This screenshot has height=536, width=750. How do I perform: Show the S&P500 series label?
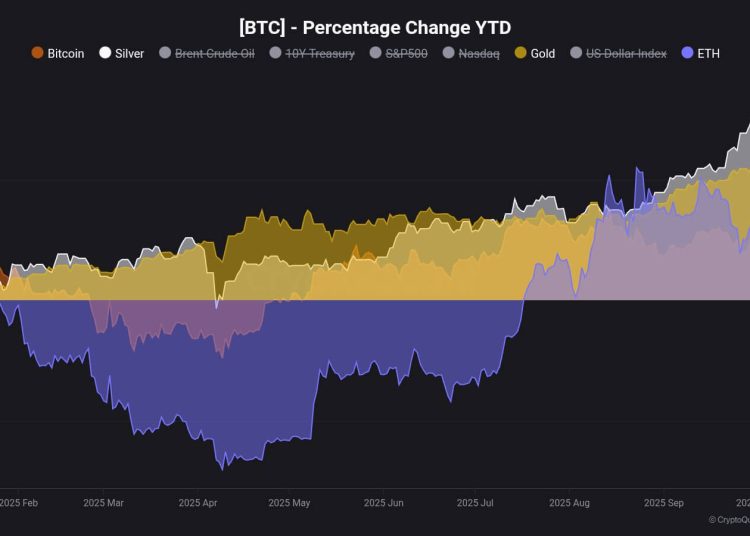407,53
